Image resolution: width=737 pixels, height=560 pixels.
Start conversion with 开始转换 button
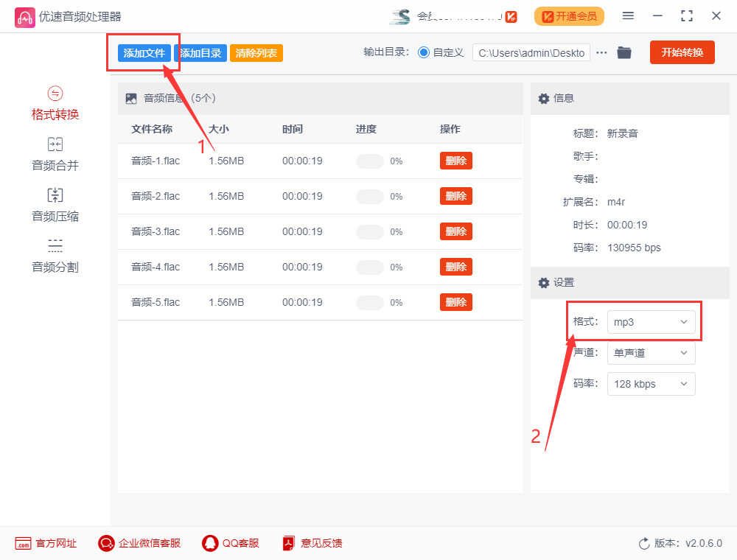click(x=682, y=52)
